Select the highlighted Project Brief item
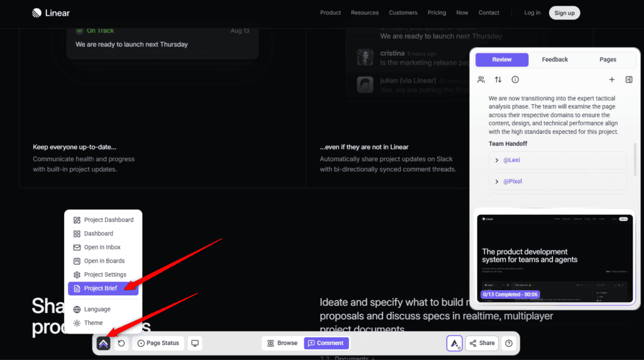 click(x=103, y=288)
